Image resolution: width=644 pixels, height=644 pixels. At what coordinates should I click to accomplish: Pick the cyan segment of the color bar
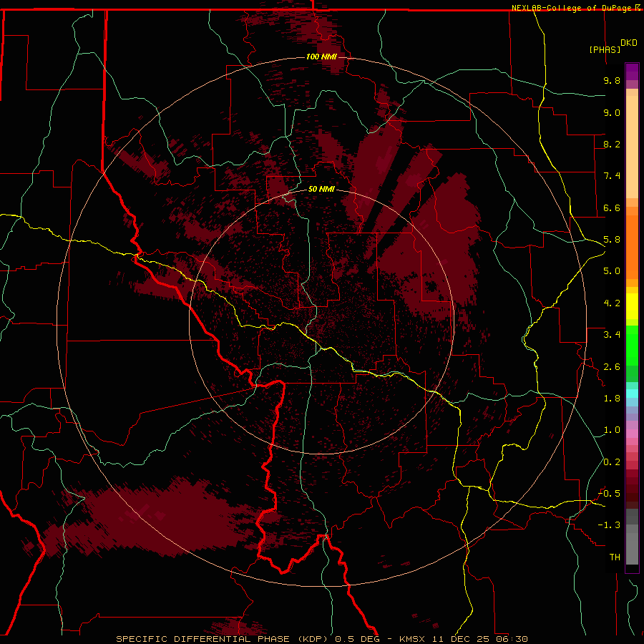pyautogui.click(x=632, y=393)
